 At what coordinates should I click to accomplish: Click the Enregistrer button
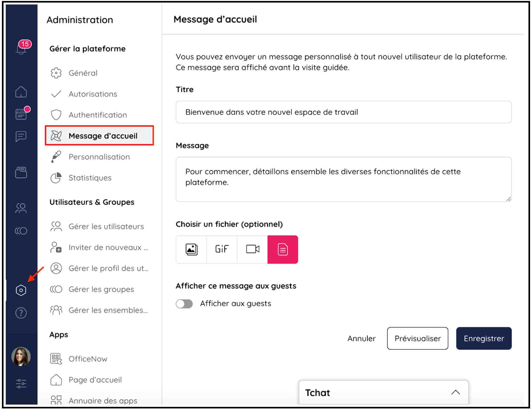pyautogui.click(x=484, y=338)
